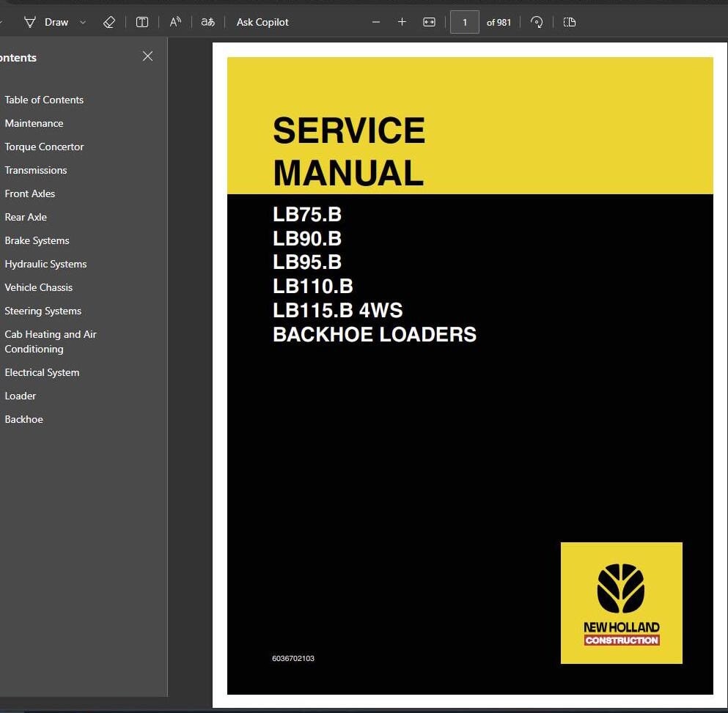The height and width of the screenshot is (713, 728).
Task: Click the LB90.B model line
Action: 307,239
